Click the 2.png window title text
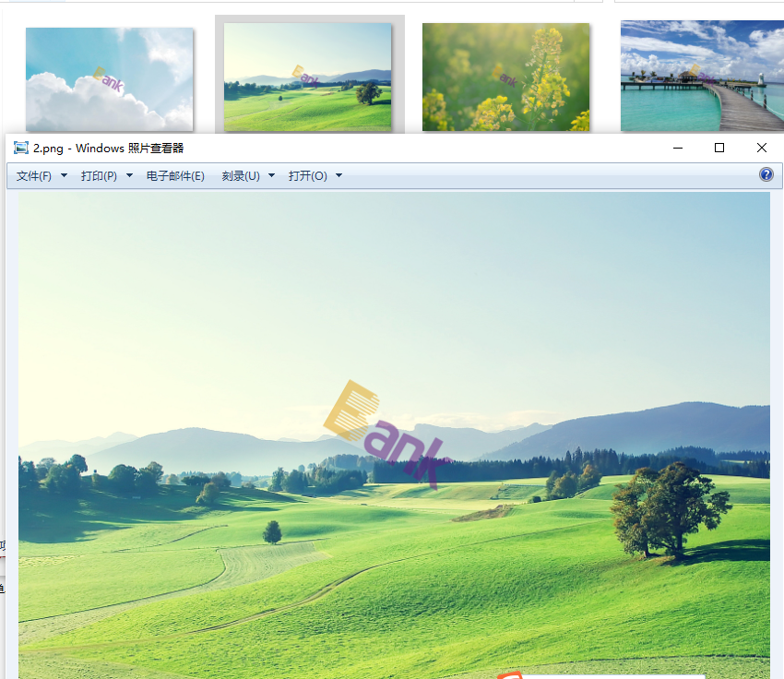 (x=109, y=148)
